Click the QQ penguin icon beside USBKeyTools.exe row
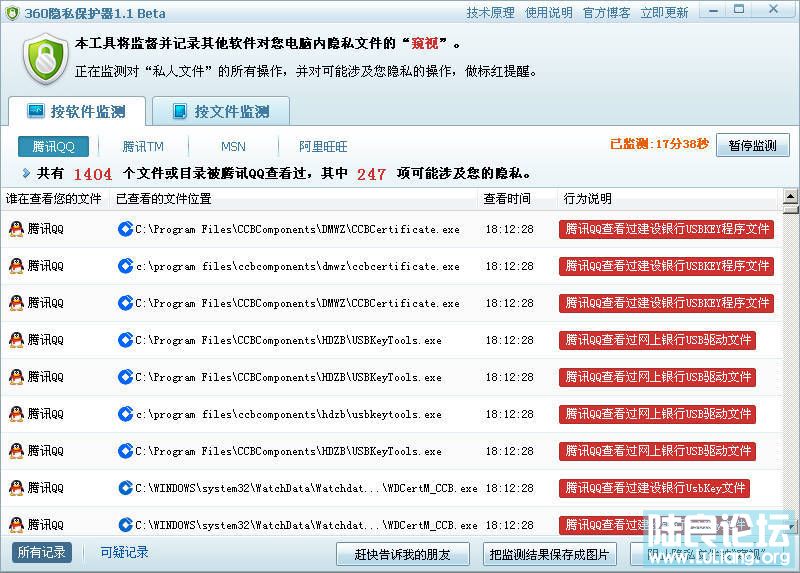800x573 pixels. [16, 340]
